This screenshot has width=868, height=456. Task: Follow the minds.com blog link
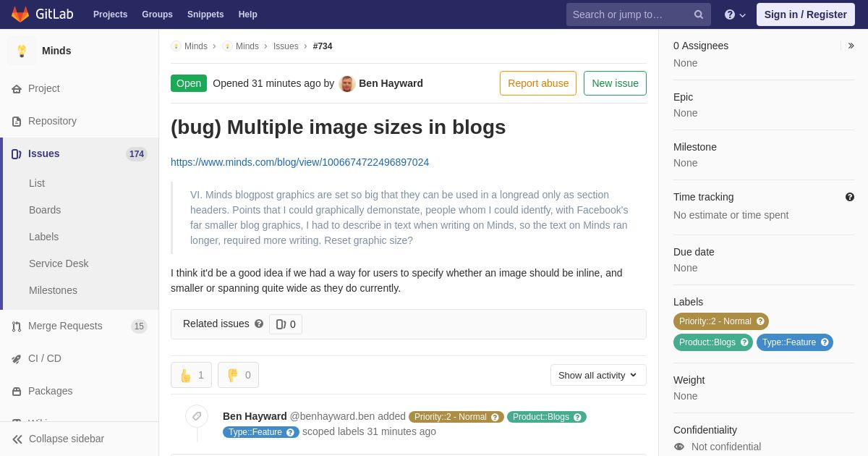tap(299, 162)
